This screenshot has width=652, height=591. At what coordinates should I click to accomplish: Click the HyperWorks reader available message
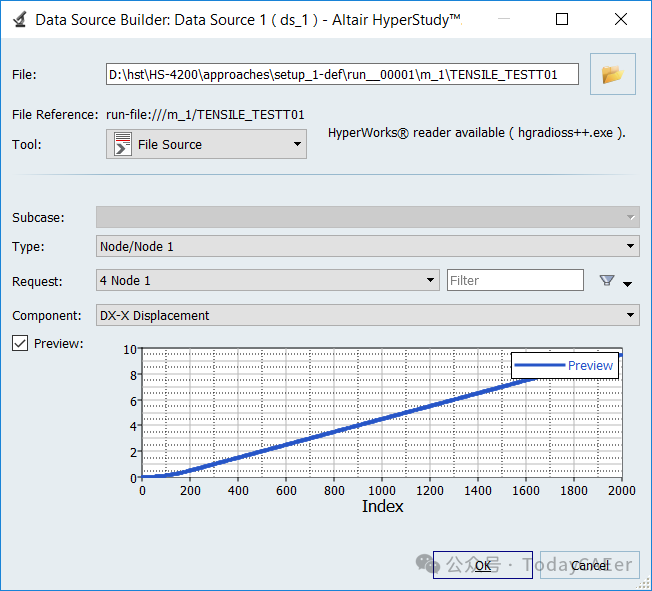(477, 133)
